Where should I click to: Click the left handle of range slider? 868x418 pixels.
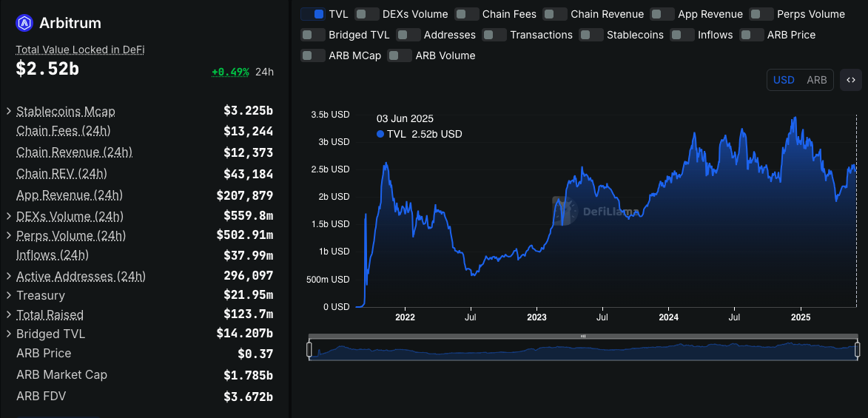click(309, 349)
